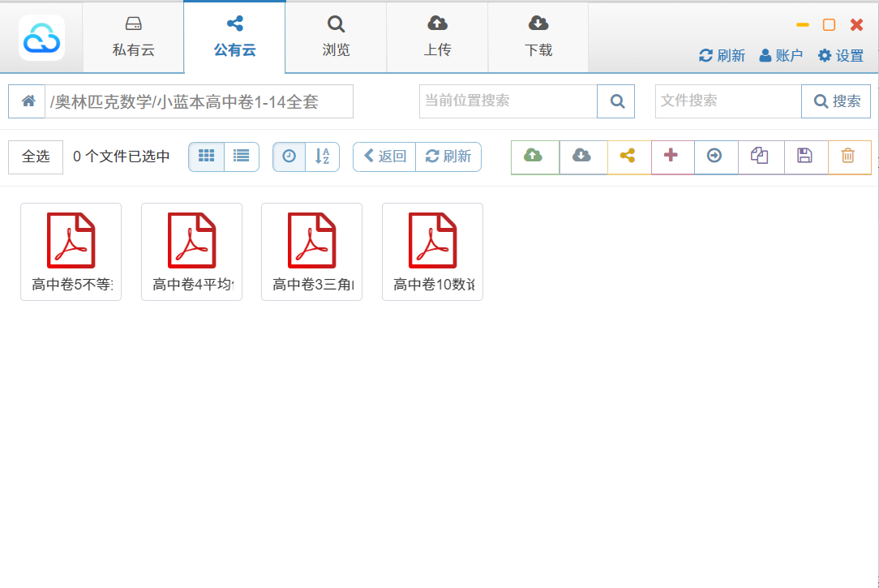Click the 全选 button to select all
Image resolution: width=879 pixels, height=588 pixels.
coord(36,157)
